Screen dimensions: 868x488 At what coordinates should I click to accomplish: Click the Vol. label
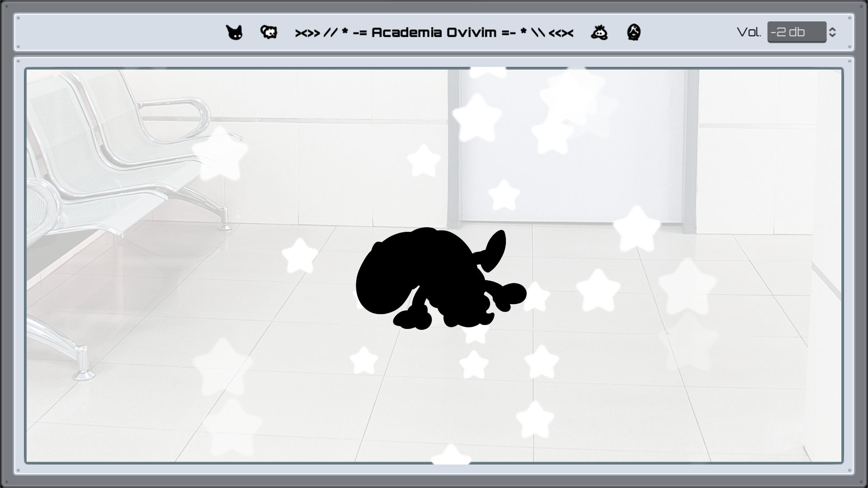(749, 32)
